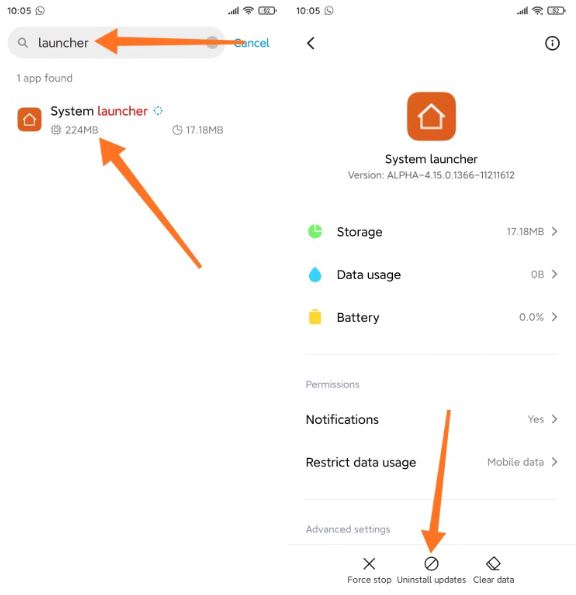This screenshot has width=576, height=595.
Task: Tap the yellow Battery icon
Action: [315, 317]
